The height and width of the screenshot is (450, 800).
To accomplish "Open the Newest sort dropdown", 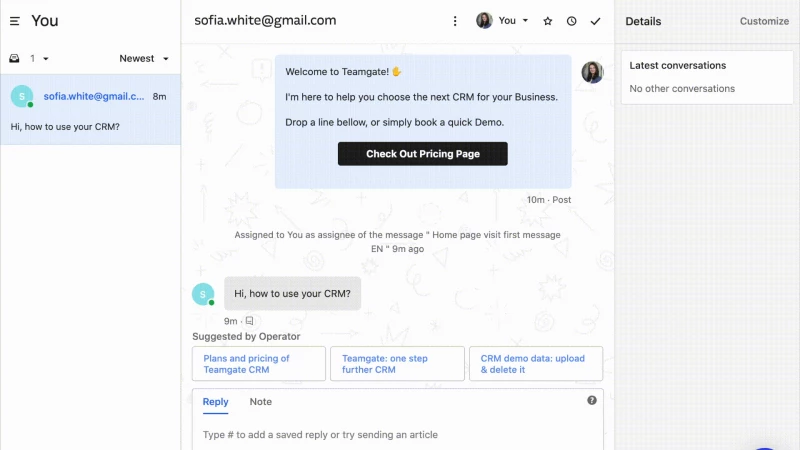I will [x=144, y=59].
